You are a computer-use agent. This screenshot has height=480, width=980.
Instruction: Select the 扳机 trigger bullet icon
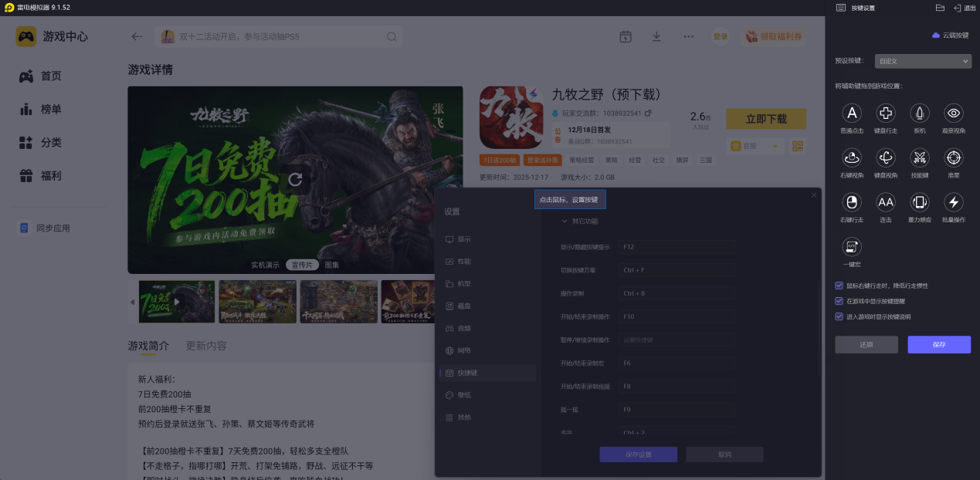[920, 113]
